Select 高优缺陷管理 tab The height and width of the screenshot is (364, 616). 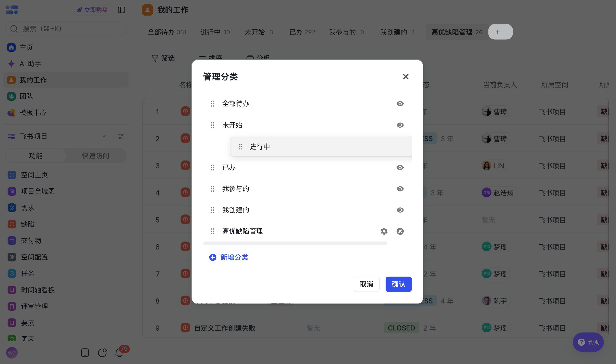point(457,32)
